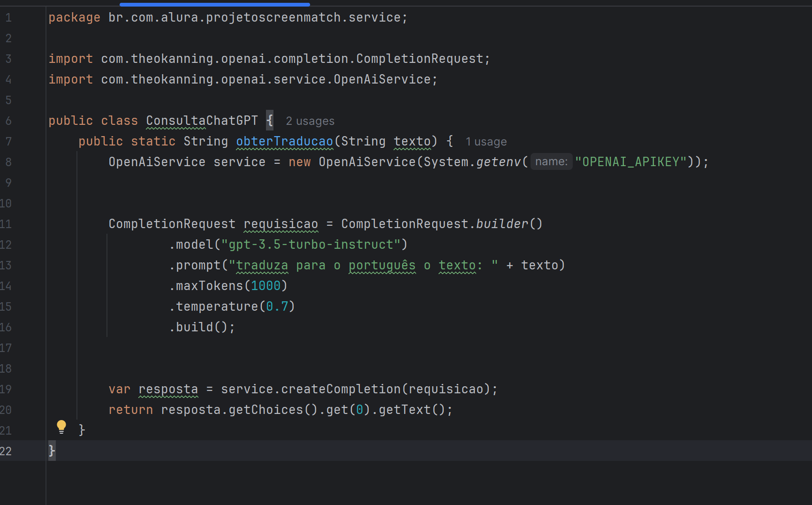812x505 pixels.
Task: Click the package declaration line
Action: click(228, 17)
